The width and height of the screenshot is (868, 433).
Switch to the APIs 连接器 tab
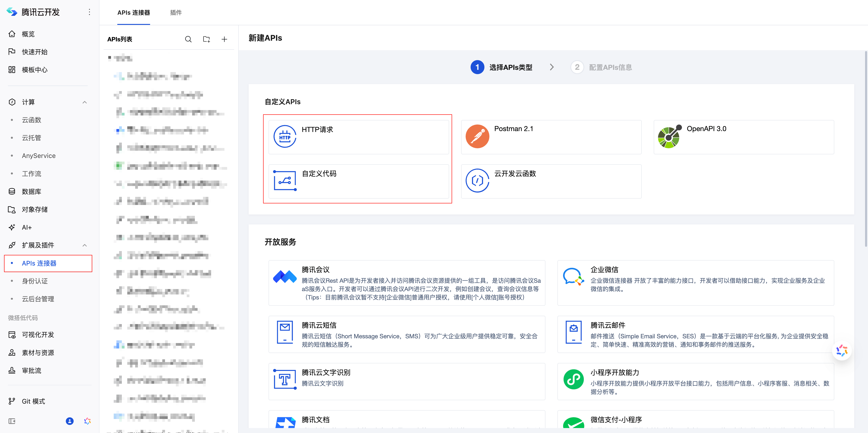point(134,12)
